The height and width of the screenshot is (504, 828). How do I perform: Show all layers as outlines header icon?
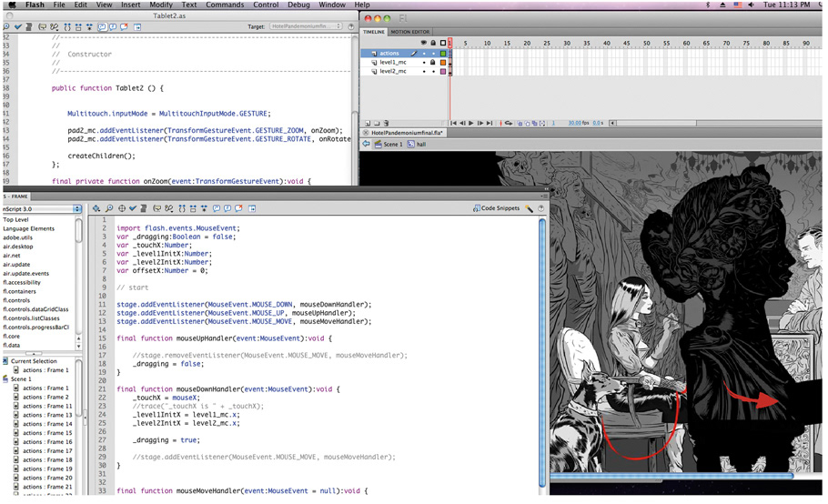click(x=443, y=43)
